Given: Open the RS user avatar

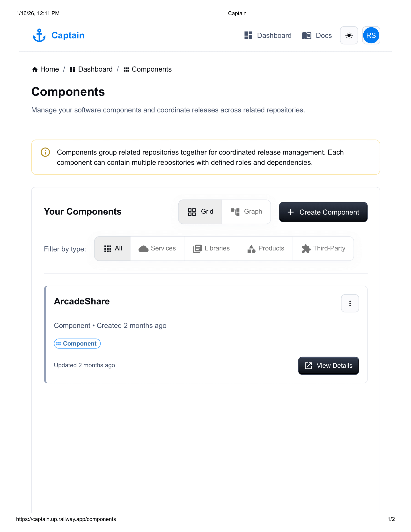Looking at the screenshot, I should point(371,36).
